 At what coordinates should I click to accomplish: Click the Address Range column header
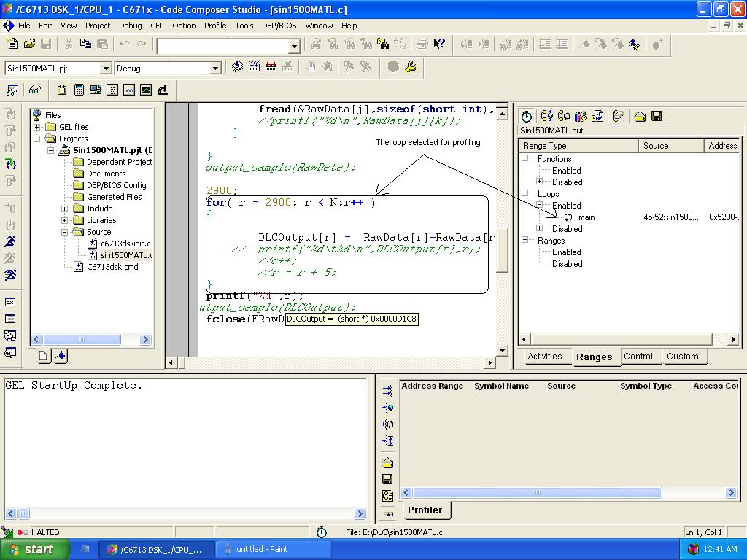[436, 386]
